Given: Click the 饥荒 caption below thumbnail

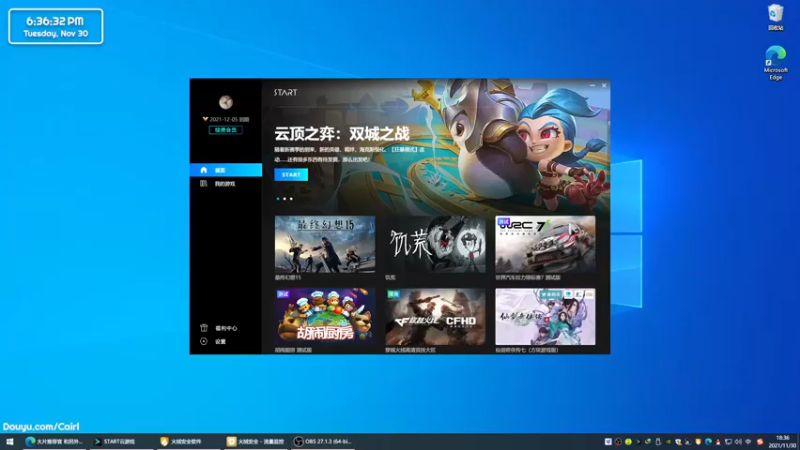Looking at the screenshot, I should pyautogui.click(x=390, y=278).
